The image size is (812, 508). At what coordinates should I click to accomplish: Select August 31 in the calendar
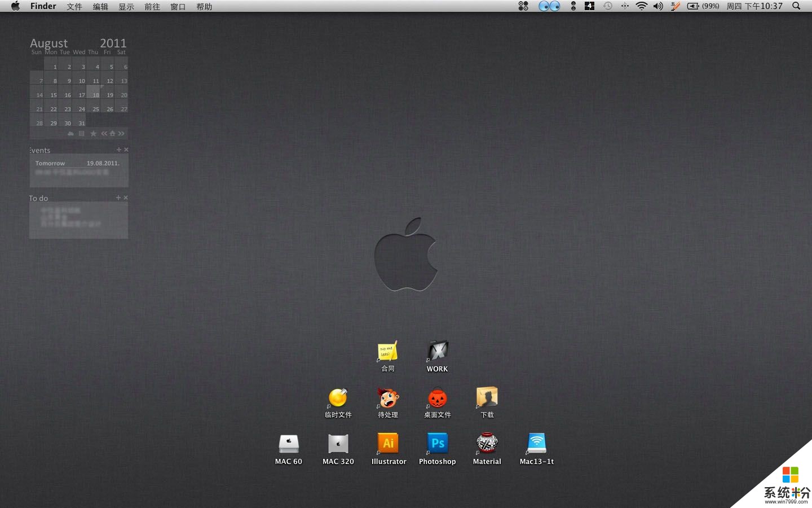tap(79, 120)
